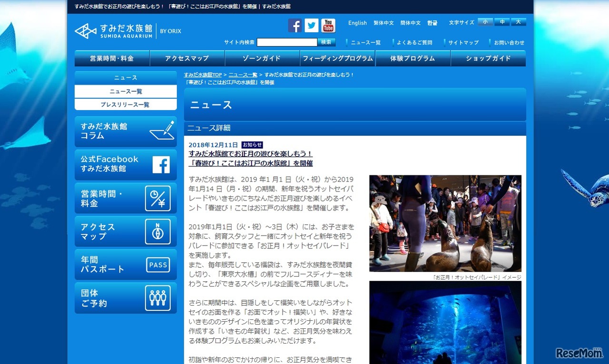Open the Facebook page via its icon
This screenshot has height=364, width=609.
pos(295,26)
